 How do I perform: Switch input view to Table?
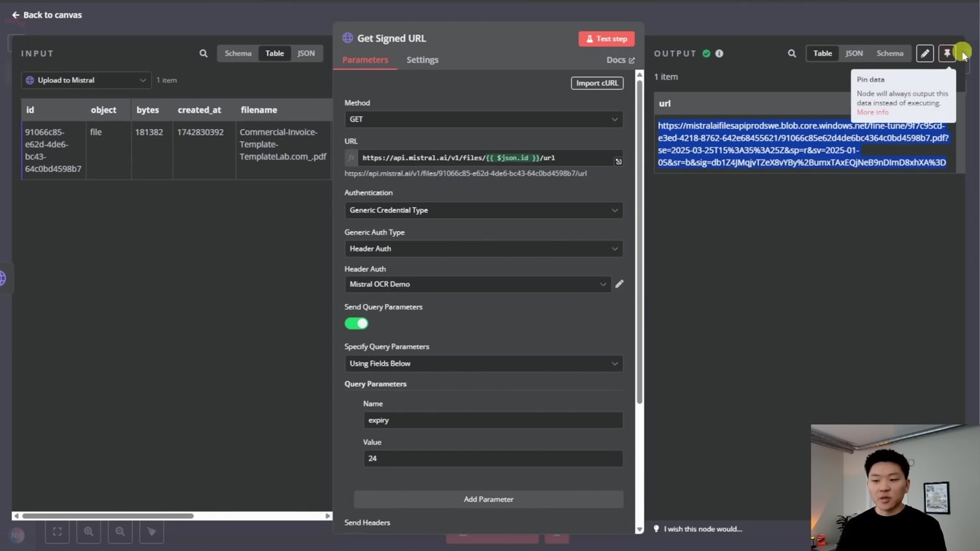pos(274,53)
